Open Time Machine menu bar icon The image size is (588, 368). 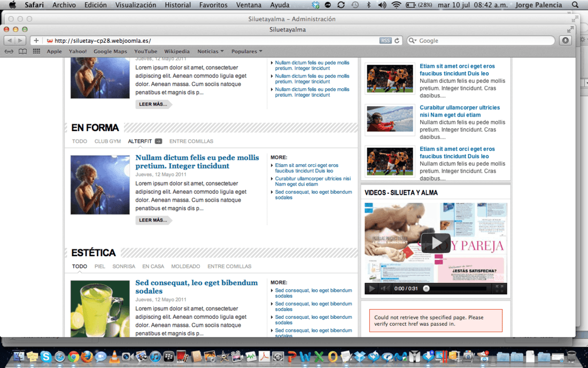click(x=355, y=5)
